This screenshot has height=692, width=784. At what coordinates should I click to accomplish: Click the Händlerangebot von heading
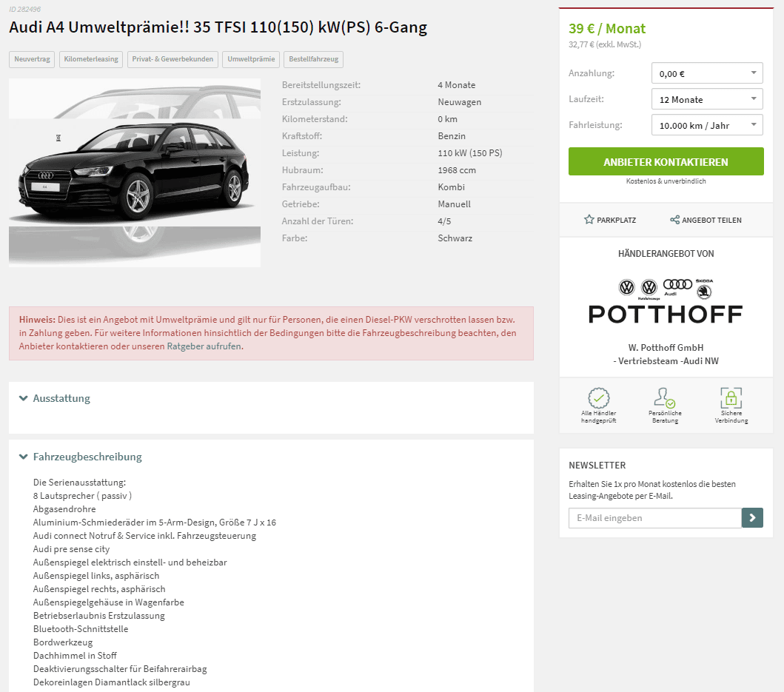point(666,254)
